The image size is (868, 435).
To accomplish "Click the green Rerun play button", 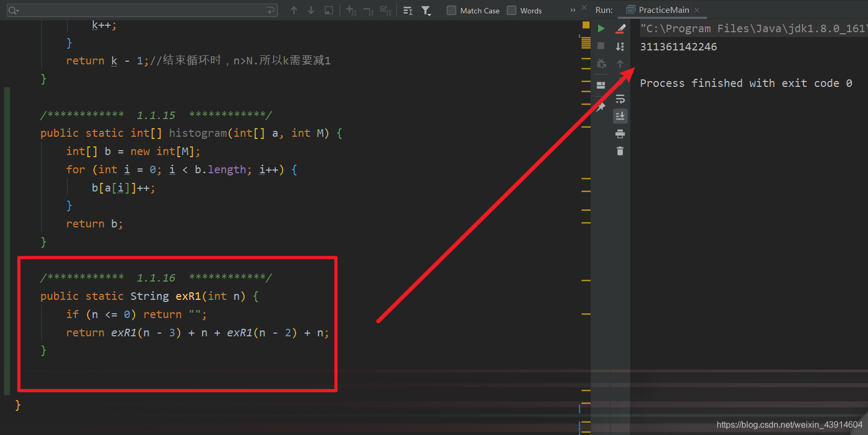I will click(x=601, y=28).
